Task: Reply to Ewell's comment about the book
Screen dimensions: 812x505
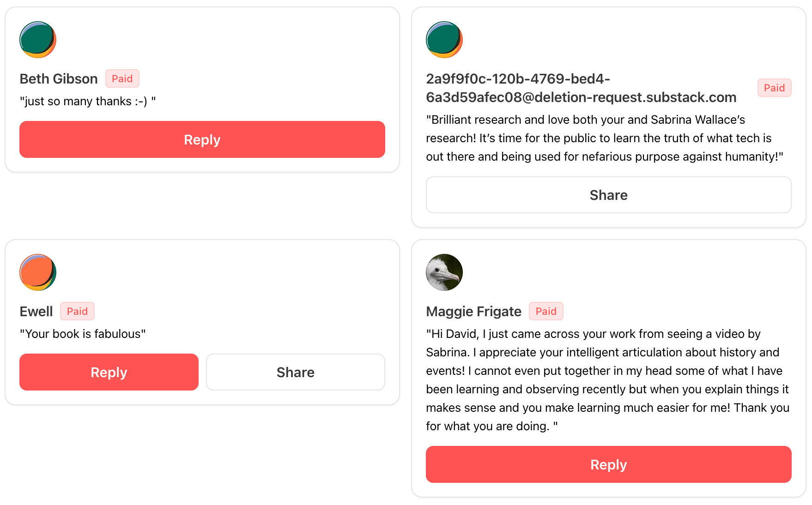Action: [109, 372]
